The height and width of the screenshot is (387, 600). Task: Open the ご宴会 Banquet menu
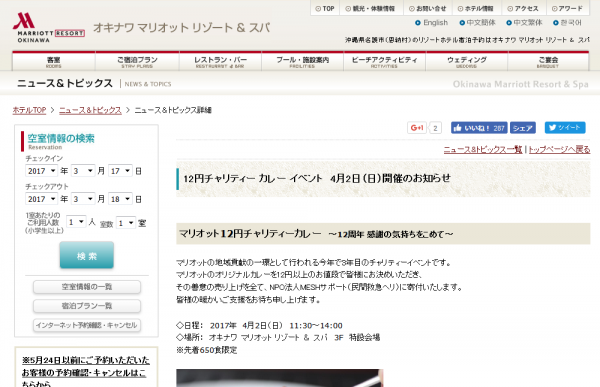tap(548, 62)
